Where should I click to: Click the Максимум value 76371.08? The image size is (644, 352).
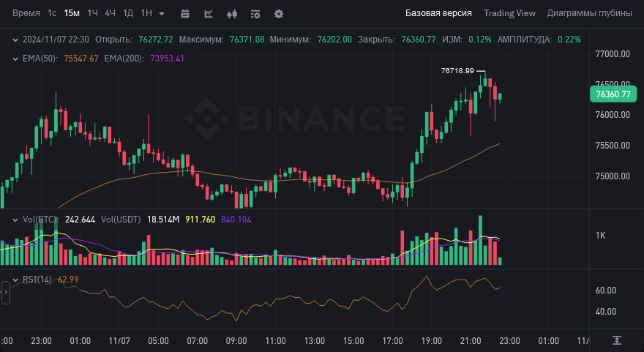(247, 40)
